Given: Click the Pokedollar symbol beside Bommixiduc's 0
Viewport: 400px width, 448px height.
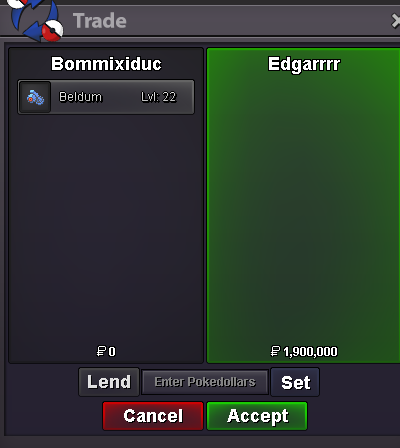Looking at the screenshot, I should pos(101,351).
